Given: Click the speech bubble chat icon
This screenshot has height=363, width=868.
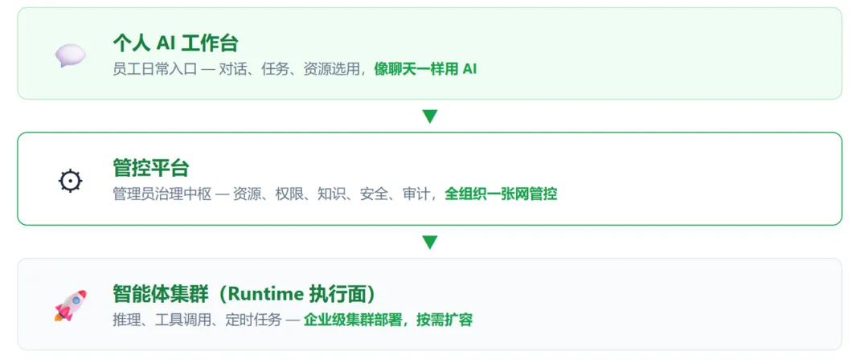Looking at the screenshot, I should [x=70, y=55].
